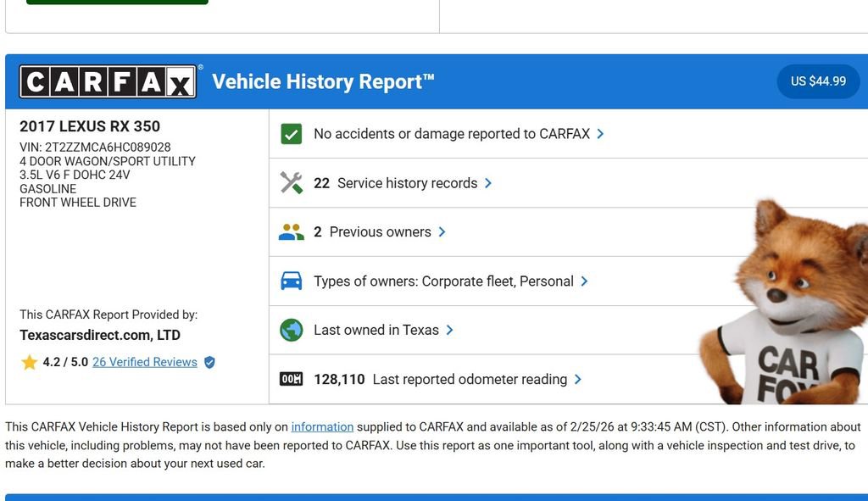Click the blue car owner types icon
Screen dimensions: 868x501
291,281
